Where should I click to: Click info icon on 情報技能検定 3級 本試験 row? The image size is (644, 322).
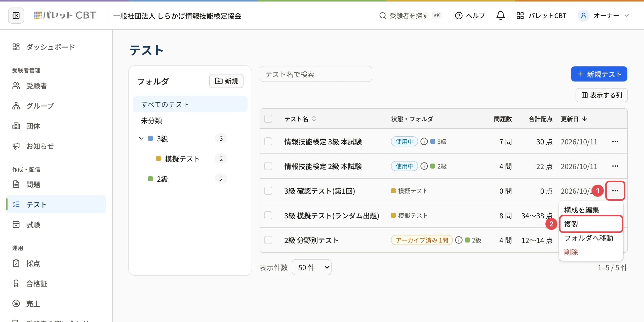pos(424,142)
